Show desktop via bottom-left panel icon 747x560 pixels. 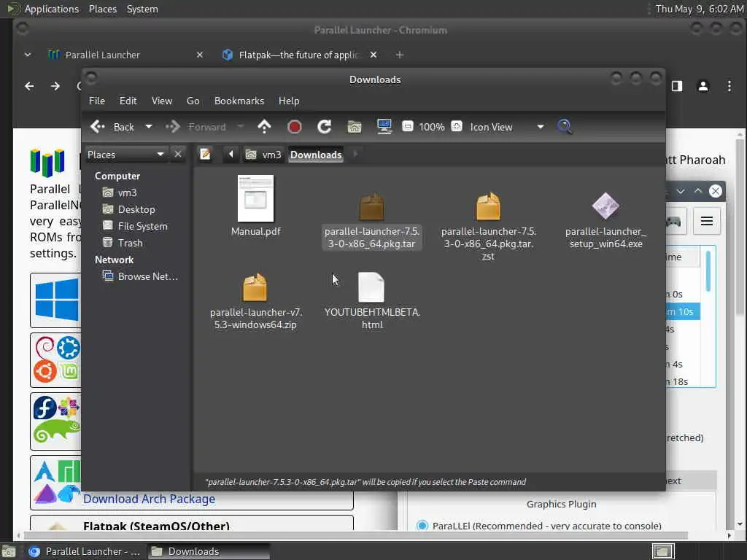tap(9, 551)
